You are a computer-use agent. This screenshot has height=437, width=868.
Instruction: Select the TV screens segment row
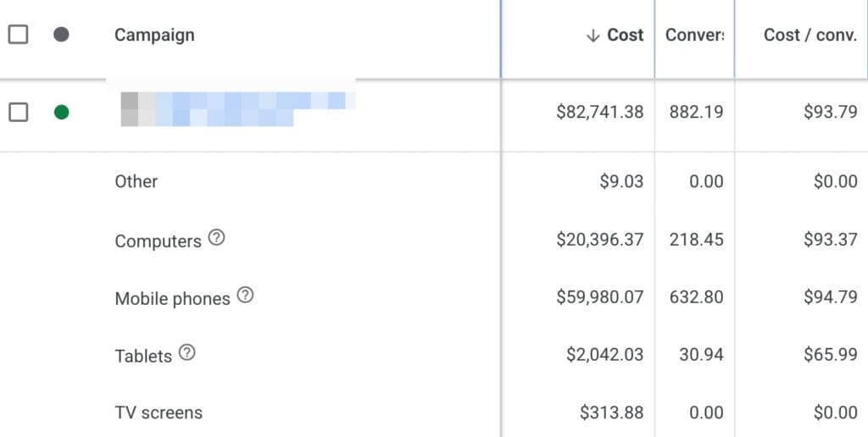coord(434,412)
